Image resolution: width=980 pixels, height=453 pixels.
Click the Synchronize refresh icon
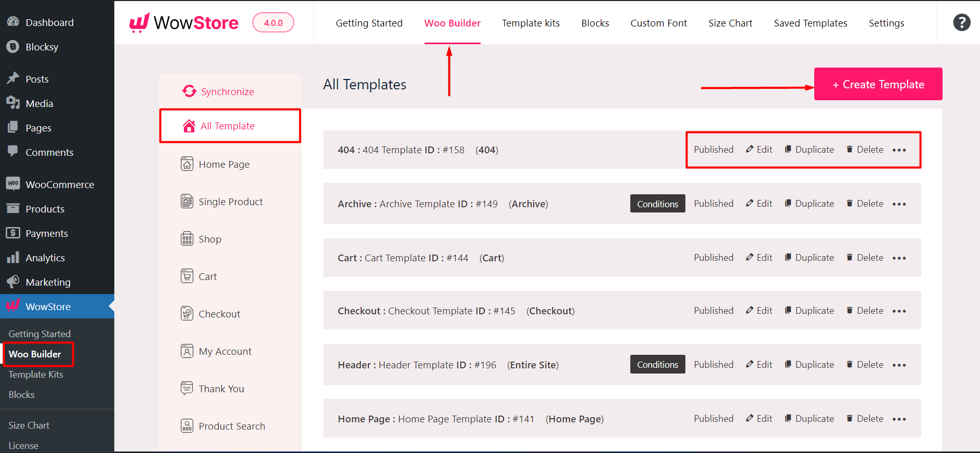189,91
